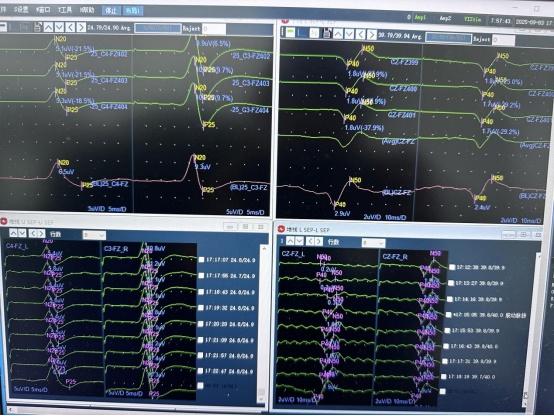Click the scroll-up arrow of U SEP list

coord(264,249)
